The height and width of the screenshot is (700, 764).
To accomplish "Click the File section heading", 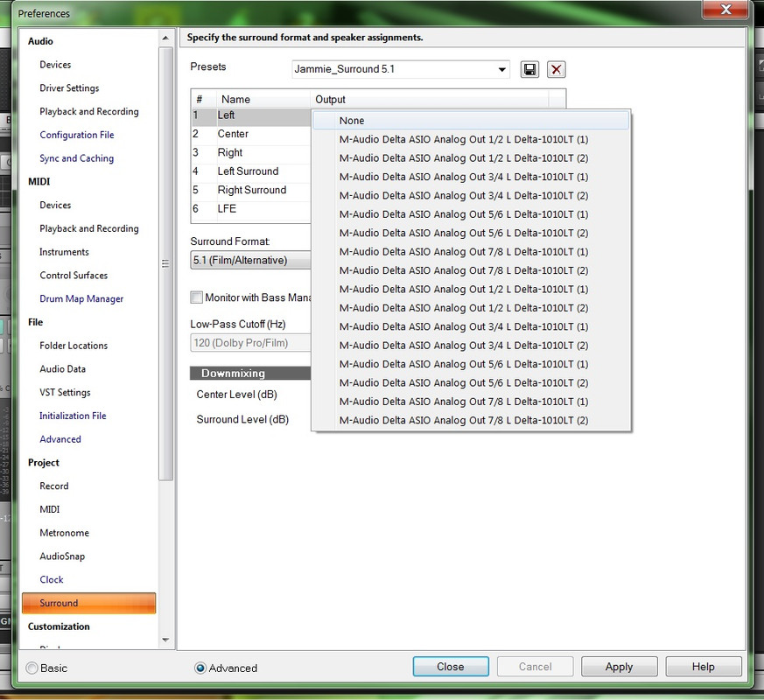I will 35,322.
